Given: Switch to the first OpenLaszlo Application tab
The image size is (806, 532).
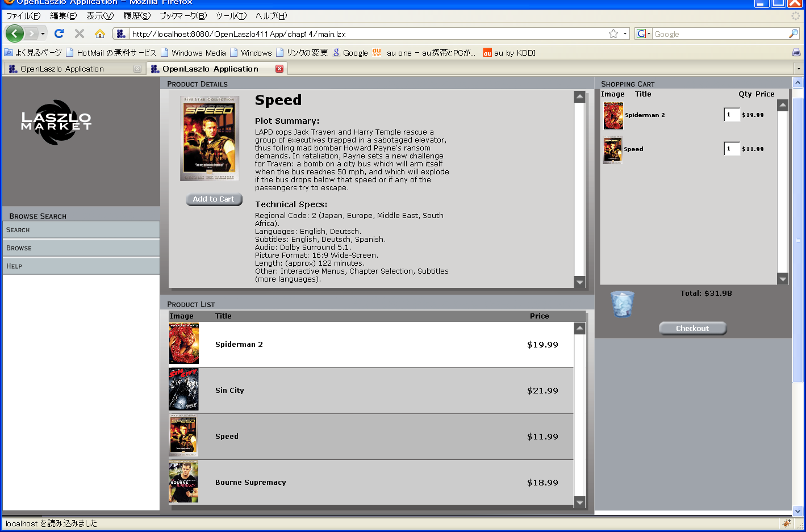Looking at the screenshot, I should tap(62, 69).
